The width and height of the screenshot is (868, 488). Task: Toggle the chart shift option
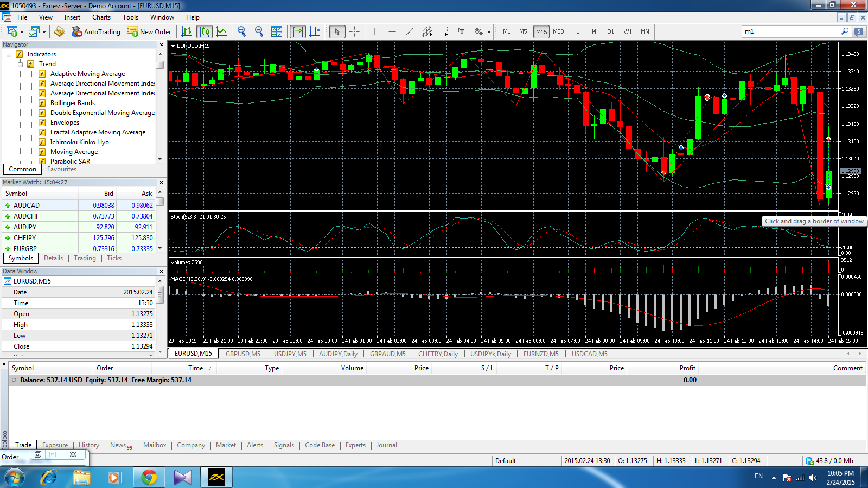[315, 31]
